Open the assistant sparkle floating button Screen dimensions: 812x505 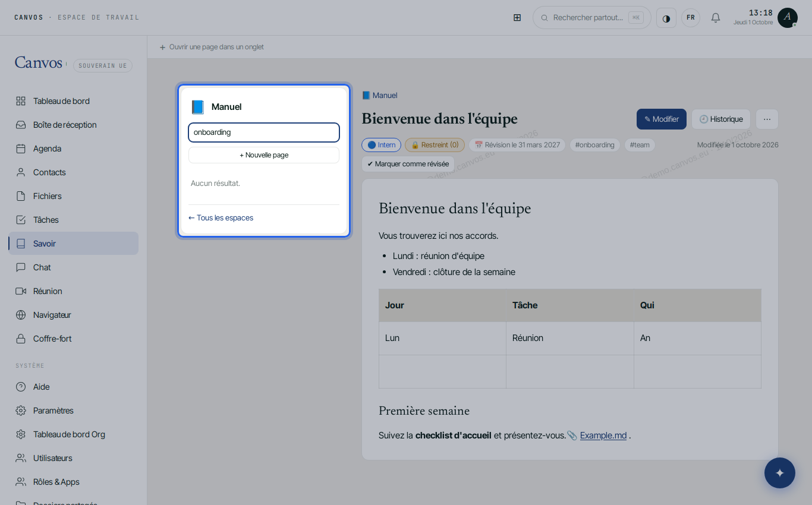(x=780, y=473)
